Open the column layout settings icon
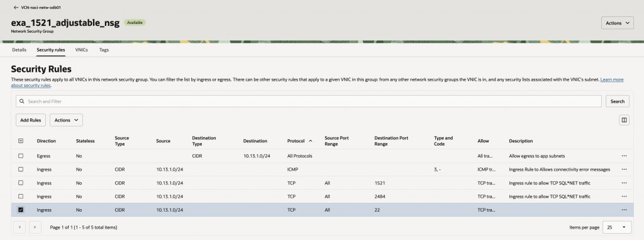The width and height of the screenshot is (644, 240). point(624,120)
